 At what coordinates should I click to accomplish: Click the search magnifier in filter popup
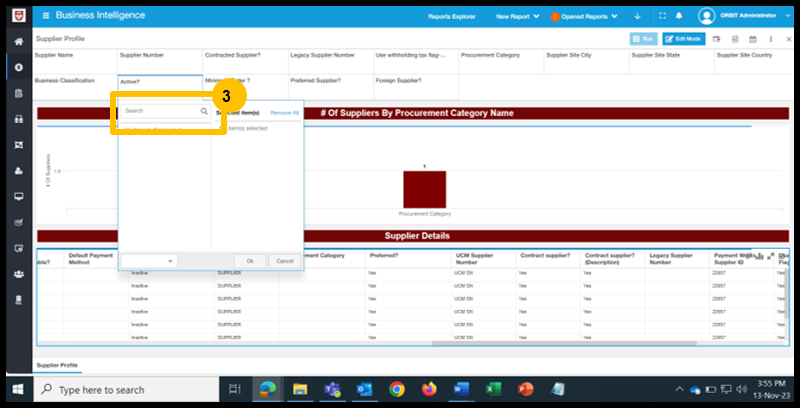204,111
